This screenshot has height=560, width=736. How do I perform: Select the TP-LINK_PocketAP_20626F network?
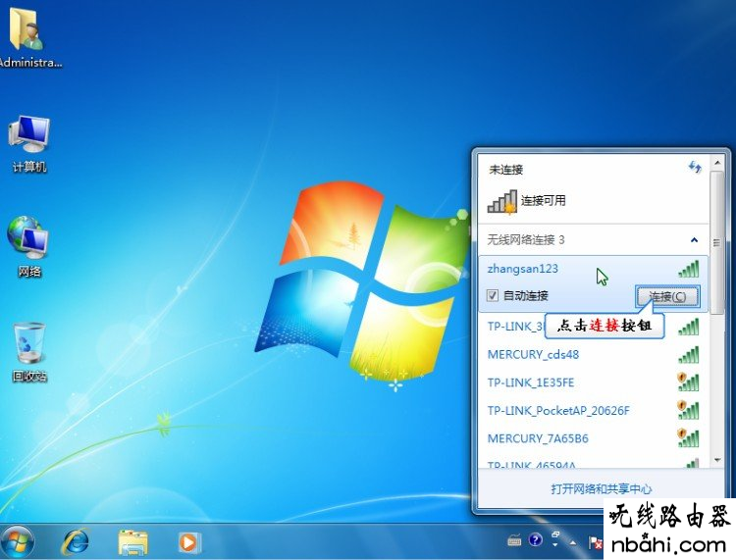click(x=594, y=411)
